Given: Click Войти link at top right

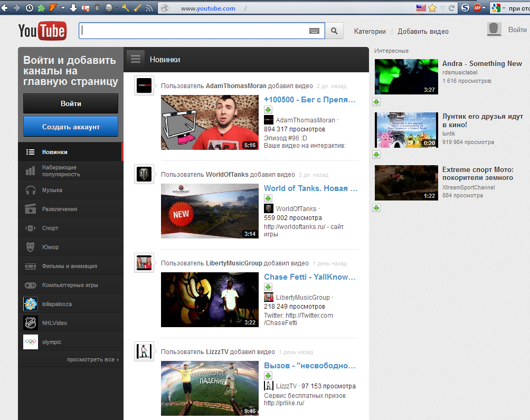Looking at the screenshot, I should (517, 30).
